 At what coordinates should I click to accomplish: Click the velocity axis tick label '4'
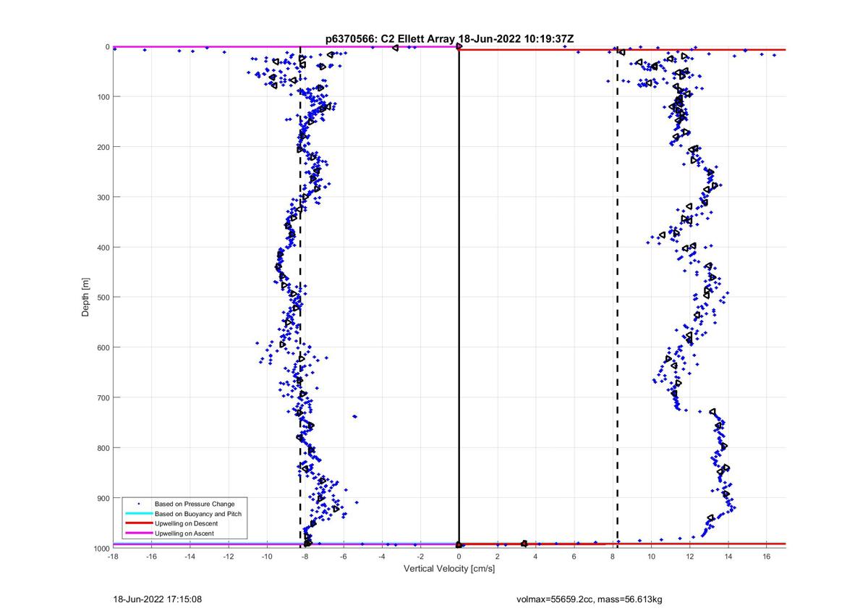click(536, 557)
